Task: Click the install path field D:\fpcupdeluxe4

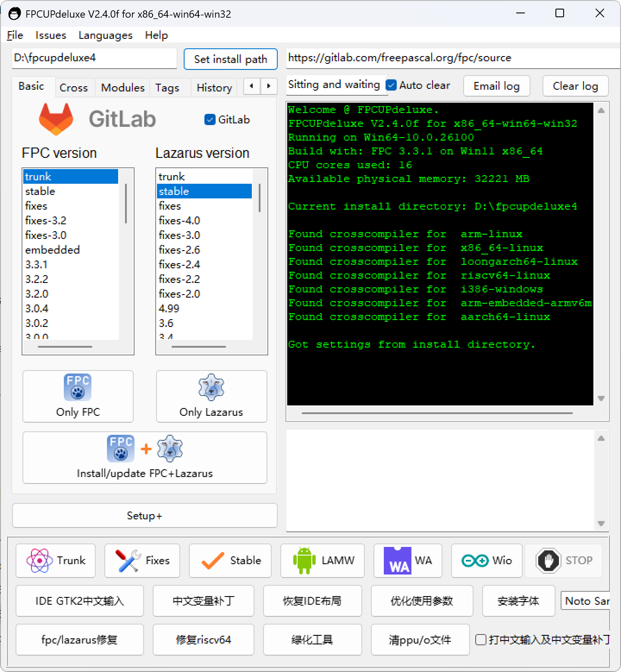Action: [x=94, y=58]
